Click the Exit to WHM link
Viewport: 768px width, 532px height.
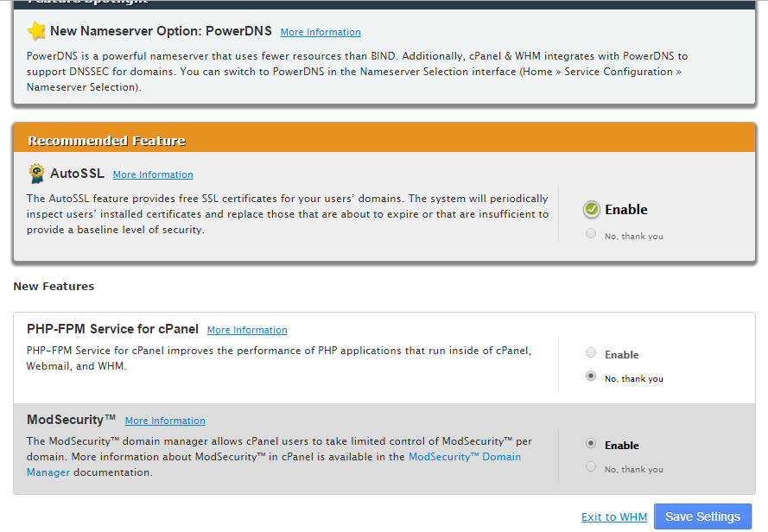point(613,516)
